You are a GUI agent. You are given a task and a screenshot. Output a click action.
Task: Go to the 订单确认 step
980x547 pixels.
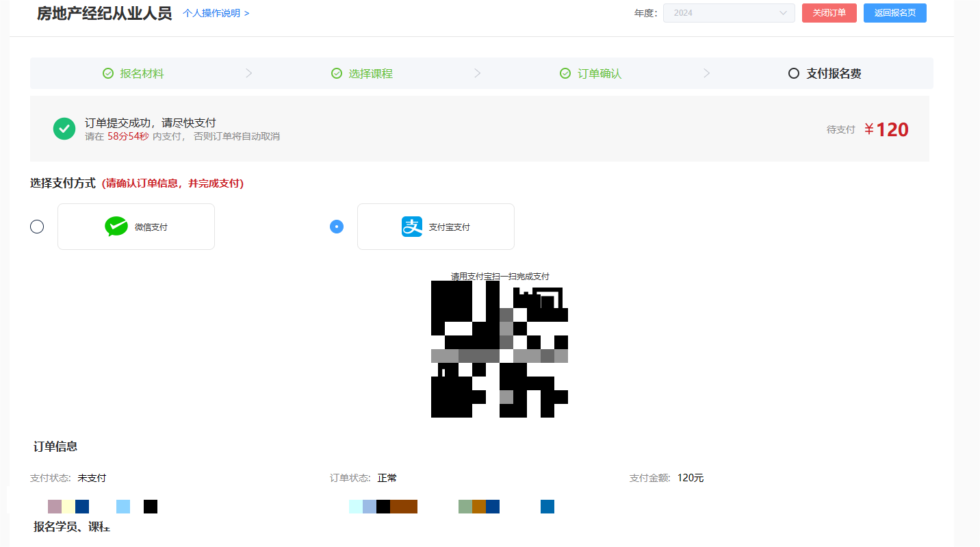click(599, 73)
